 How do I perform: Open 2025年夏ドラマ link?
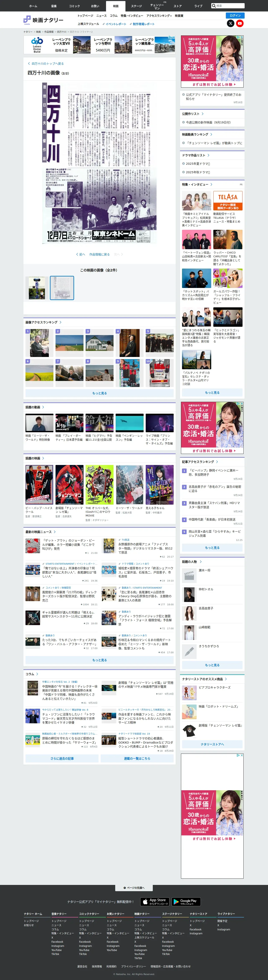pos(198,164)
